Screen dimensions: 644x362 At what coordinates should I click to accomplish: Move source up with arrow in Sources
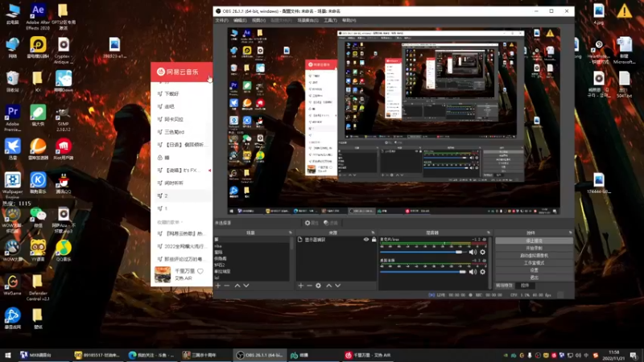tap(329, 286)
